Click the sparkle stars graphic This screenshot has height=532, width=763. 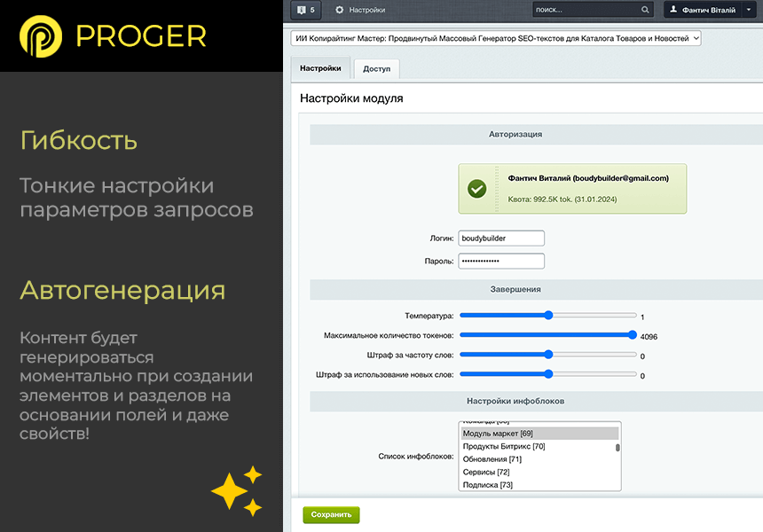(237, 490)
